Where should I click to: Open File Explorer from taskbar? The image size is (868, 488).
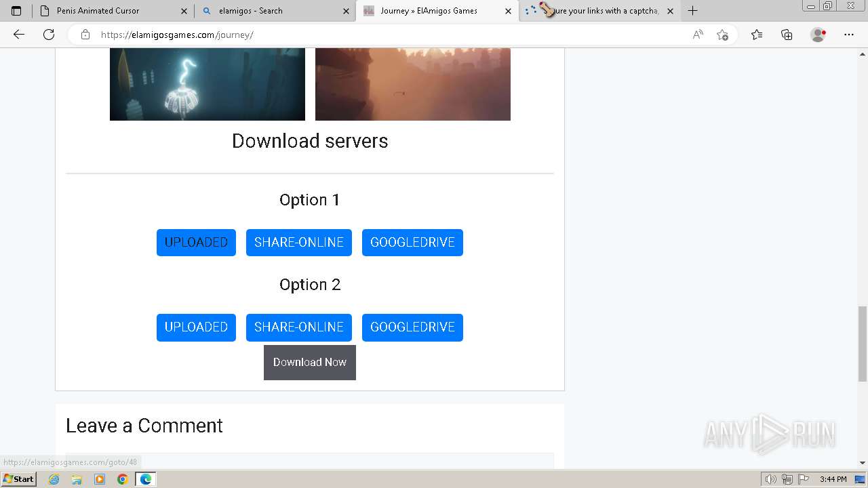pyautogui.click(x=77, y=479)
